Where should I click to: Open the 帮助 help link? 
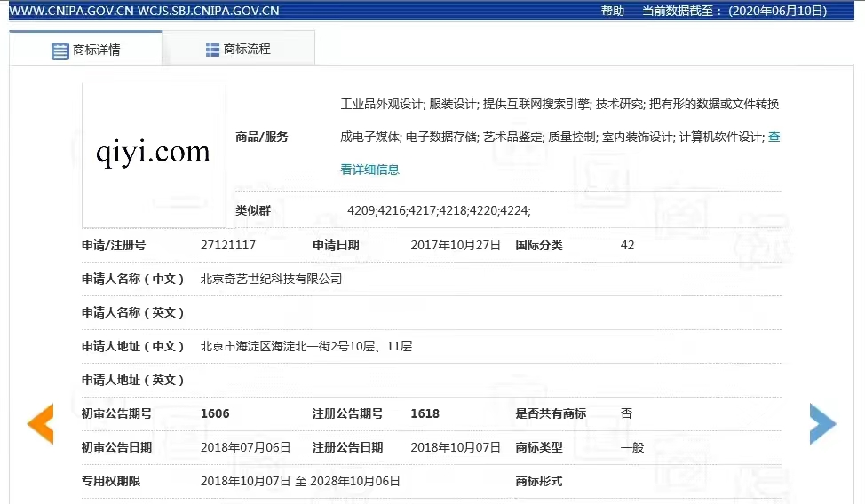(613, 11)
